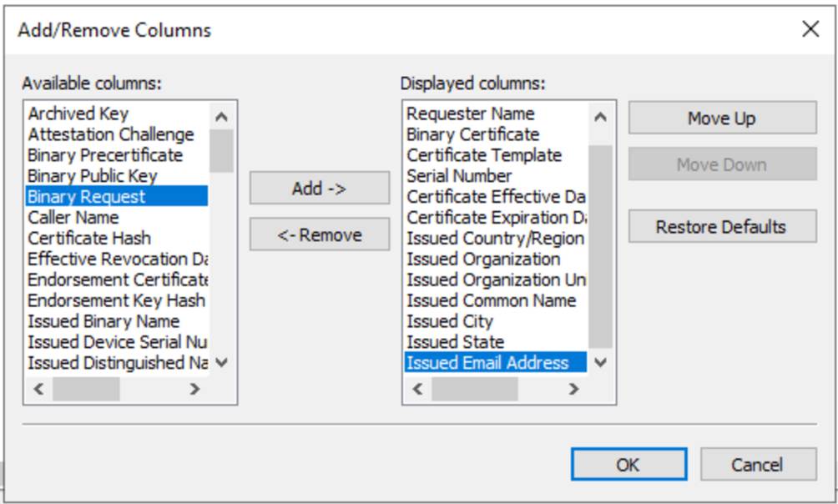The image size is (838, 504).
Task: Close the dialog with the X icon
Action: tap(810, 30)
